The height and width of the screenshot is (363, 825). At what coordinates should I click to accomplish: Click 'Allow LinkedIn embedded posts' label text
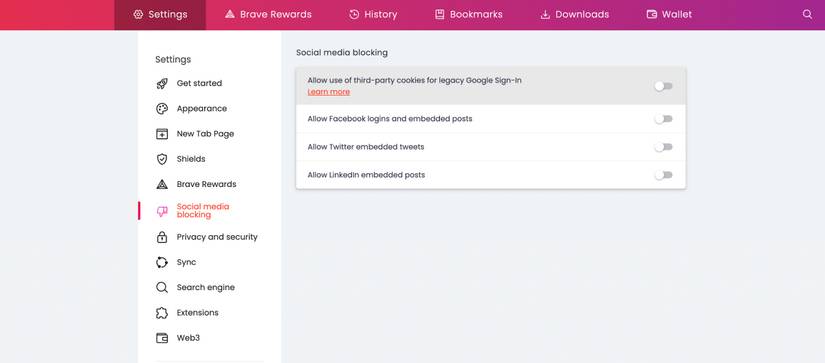pyautogui.click(x=366, y=175)
